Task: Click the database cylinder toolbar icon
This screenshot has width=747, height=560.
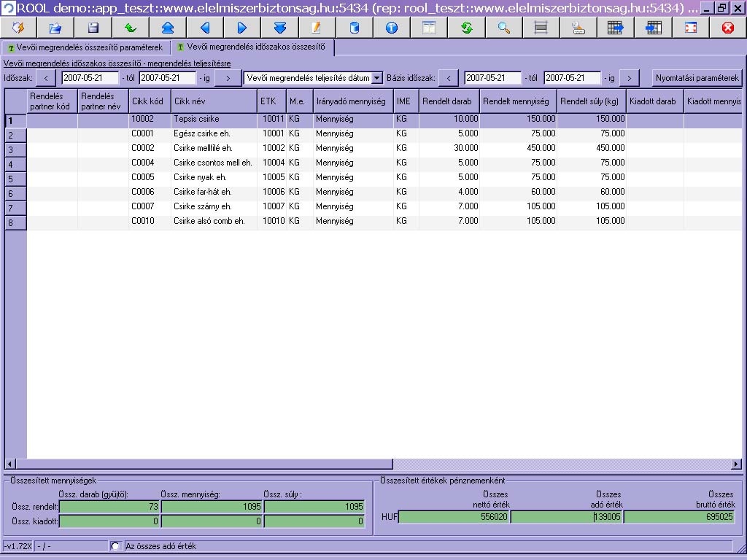Action: [x=355, y=28]
